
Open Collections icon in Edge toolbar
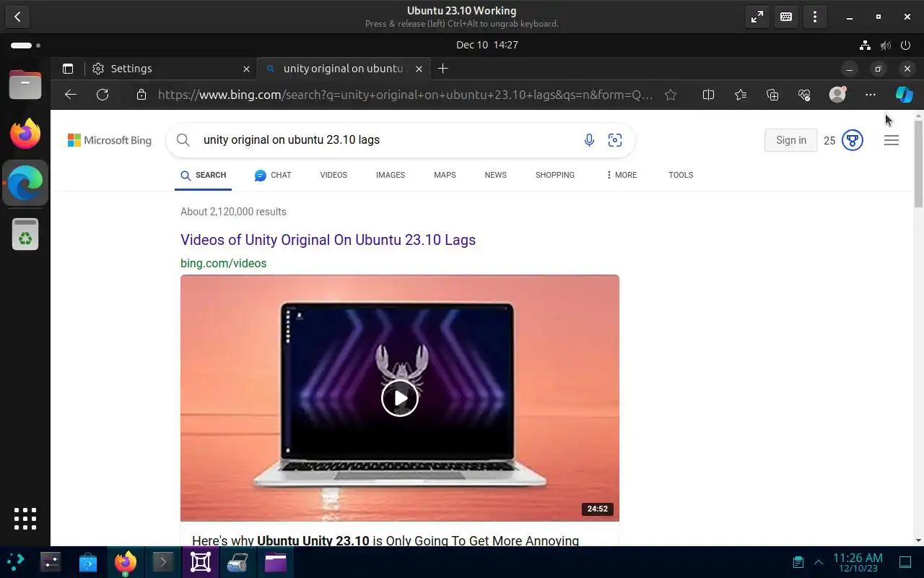pyautogui.click(x=772, y=95)
